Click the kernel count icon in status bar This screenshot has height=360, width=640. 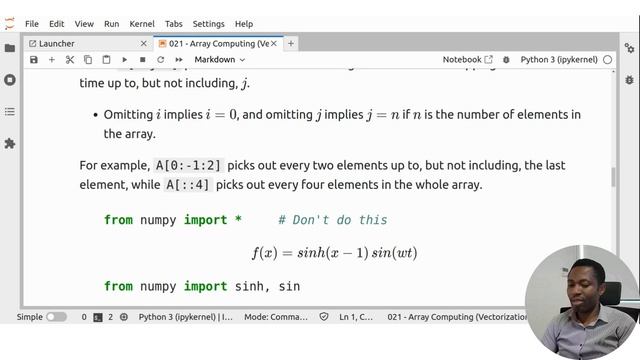pyautogui.click(x=124, y=317)
